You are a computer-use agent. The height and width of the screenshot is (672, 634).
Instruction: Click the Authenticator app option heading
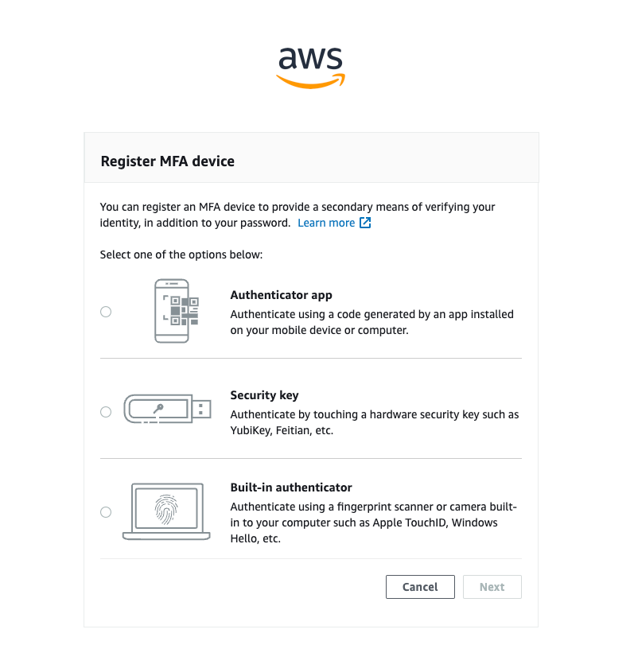[281, 295]
